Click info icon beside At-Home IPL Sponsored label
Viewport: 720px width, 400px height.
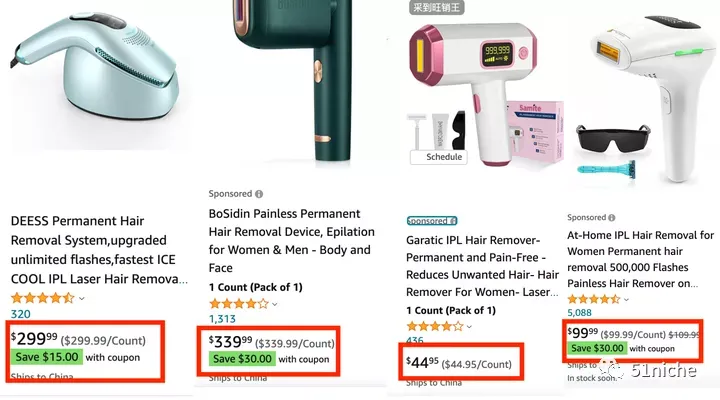point(612,218)
